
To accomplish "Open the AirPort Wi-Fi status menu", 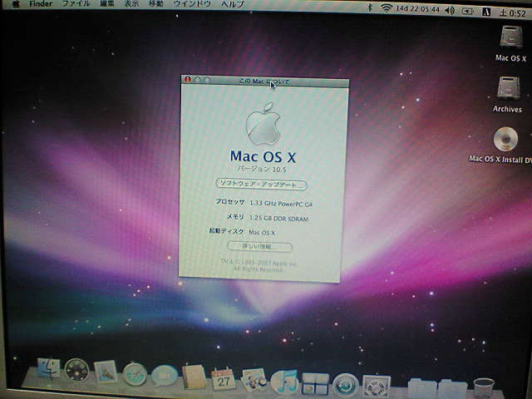I will (x=386, y=8).
